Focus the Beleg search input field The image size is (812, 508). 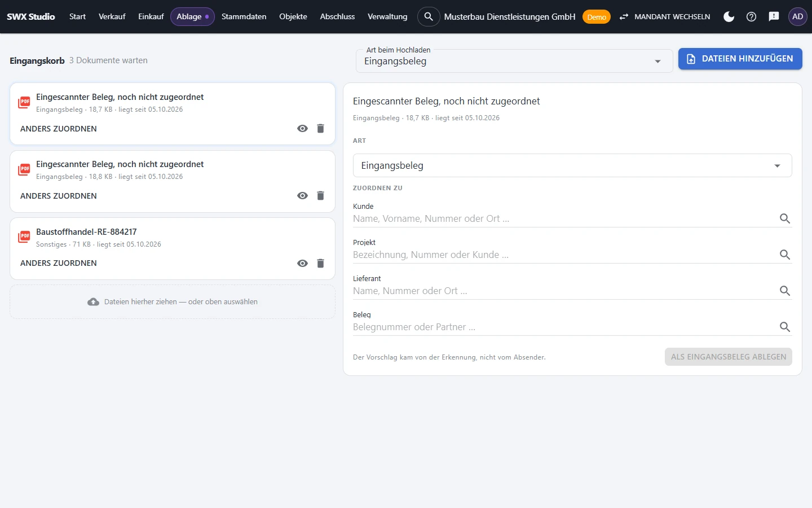click(x=564, y=327)
